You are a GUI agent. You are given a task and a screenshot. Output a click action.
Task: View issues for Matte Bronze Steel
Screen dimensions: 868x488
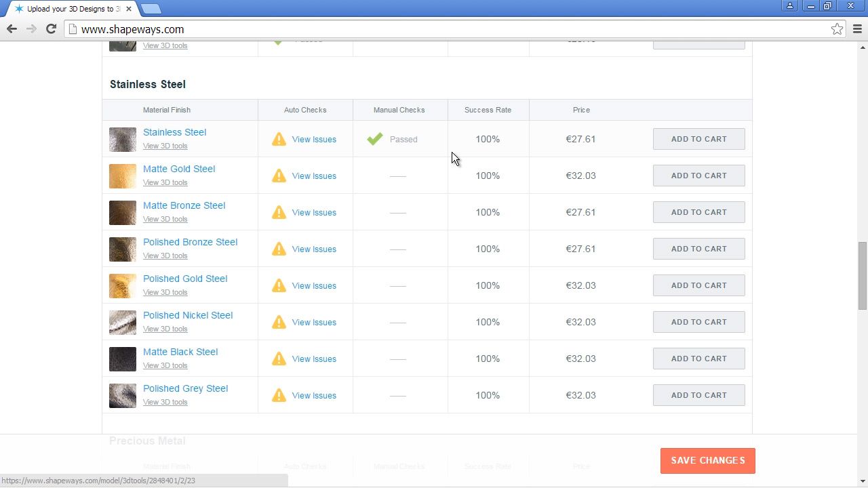(314, 212)
